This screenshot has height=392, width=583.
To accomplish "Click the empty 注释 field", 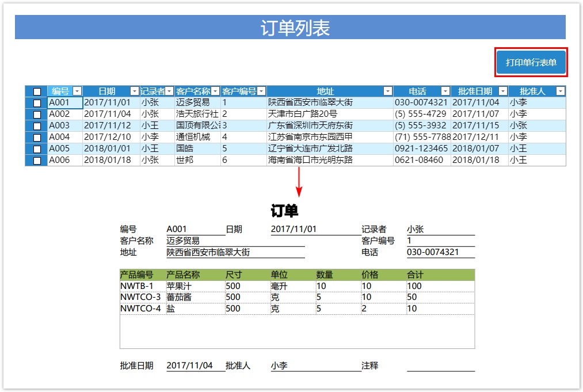I will pos(441,366).
